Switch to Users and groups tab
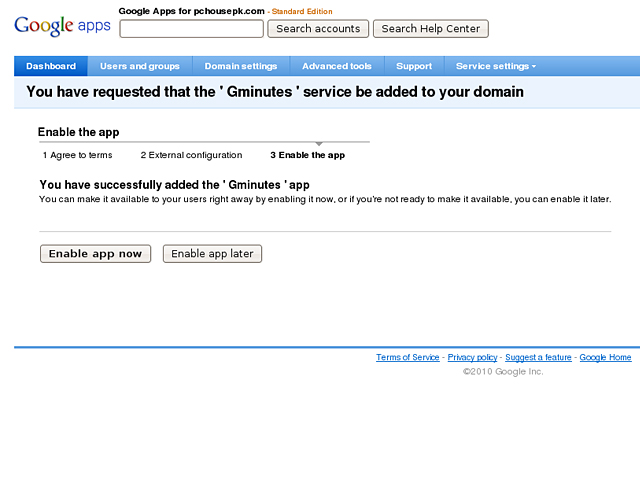 pos(140,66)
